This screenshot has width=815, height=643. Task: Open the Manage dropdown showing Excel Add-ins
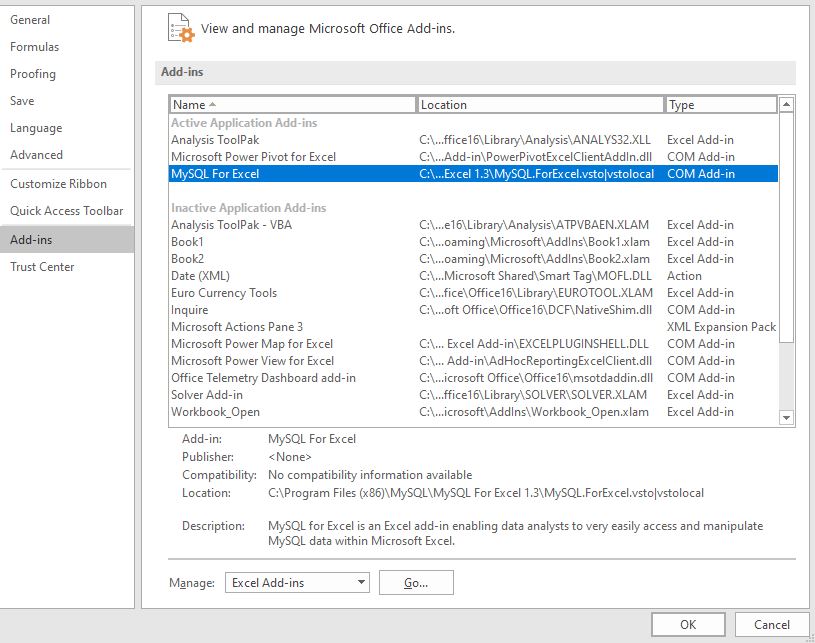tap(297, 583)
